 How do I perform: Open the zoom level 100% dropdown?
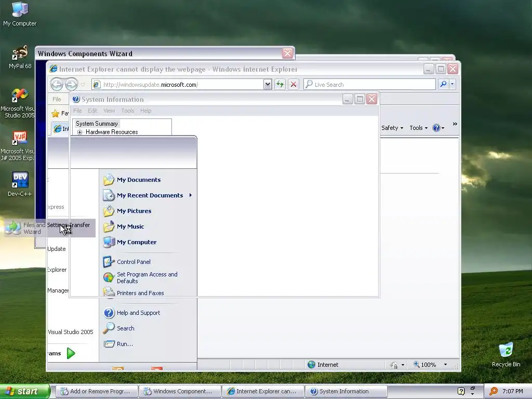click(x=445, y=365)
